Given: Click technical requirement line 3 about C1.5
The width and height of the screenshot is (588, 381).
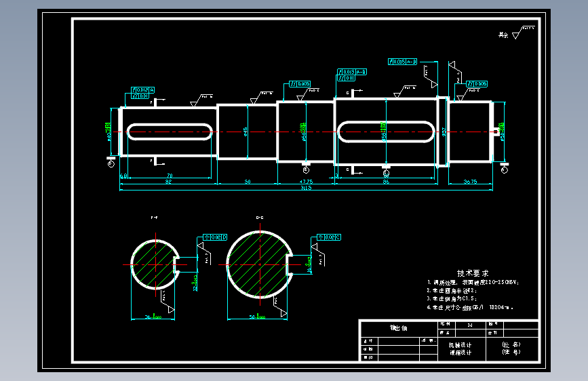Looking at the screenshot, I should [452, 299].
